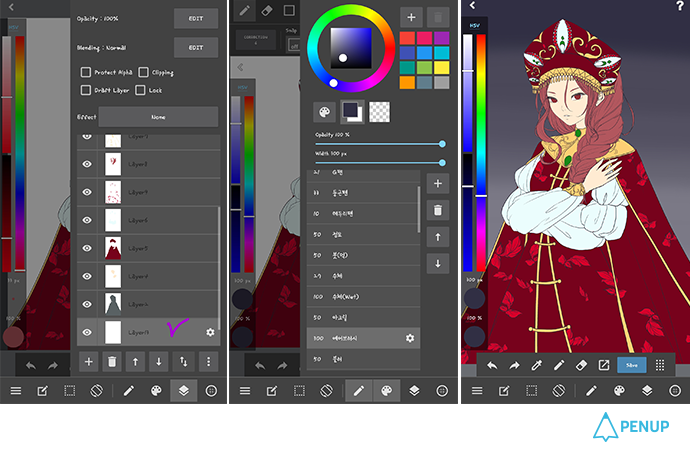
Task: Move brush up with arrow beside brush list
Action: (438, 237)
